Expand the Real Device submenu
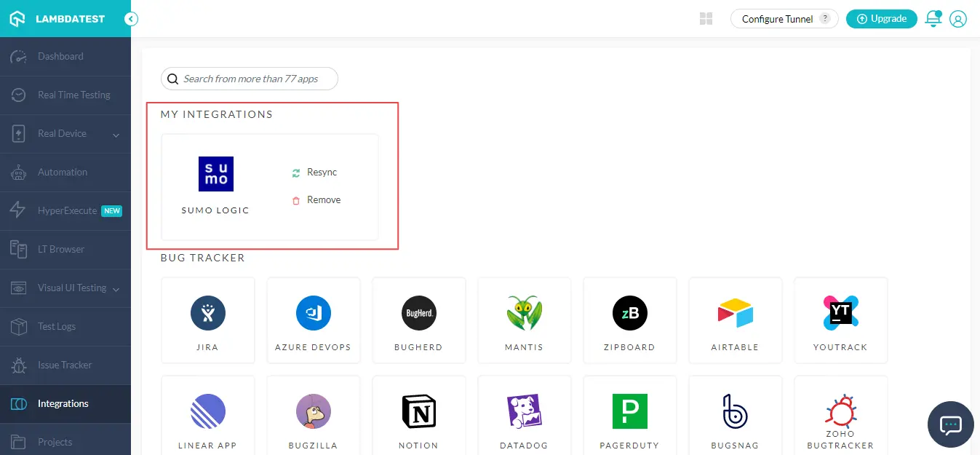980x455 pixels. tap(116, 134)
